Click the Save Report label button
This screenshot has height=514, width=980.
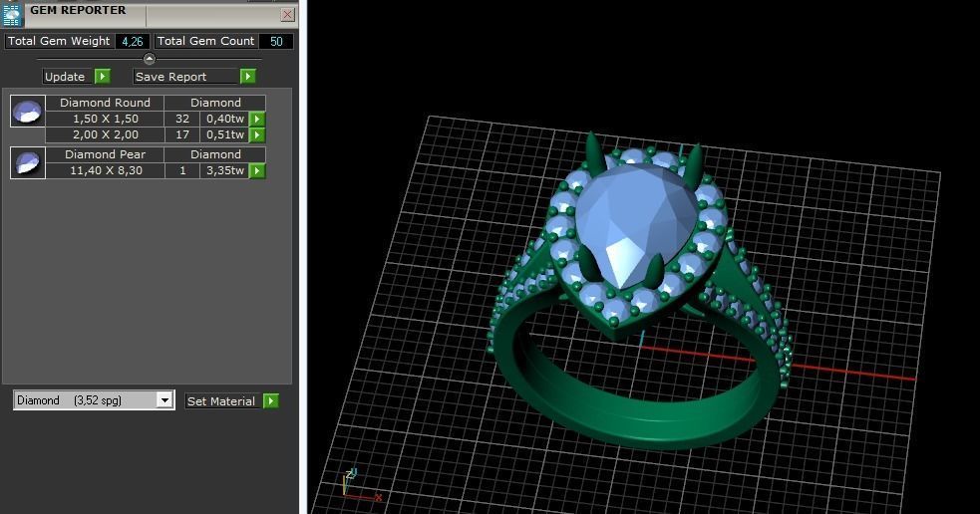click(x=185, y=76)
